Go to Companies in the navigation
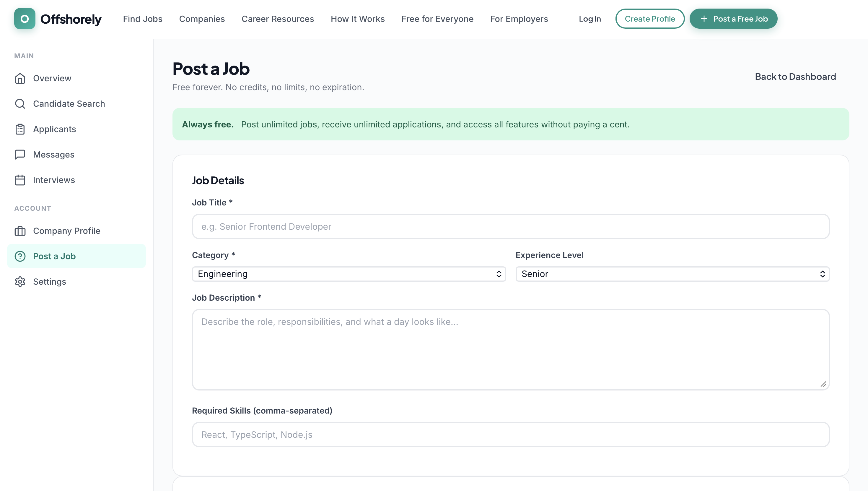This screenshot has width=868, height=491. [202, 19]
